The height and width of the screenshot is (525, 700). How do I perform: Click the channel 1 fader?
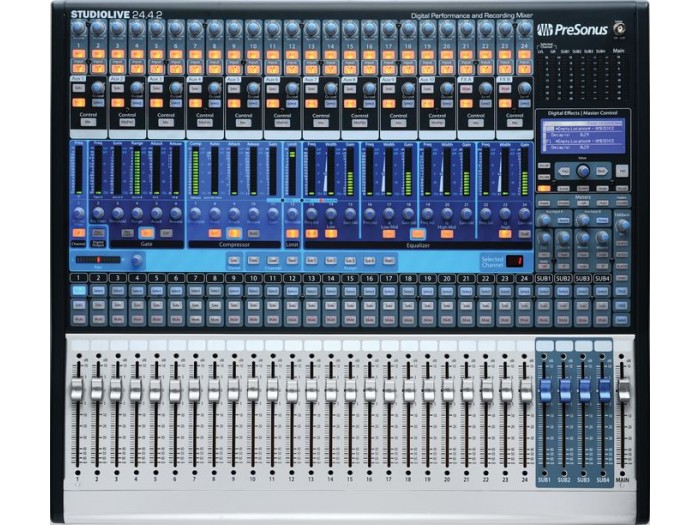click(x=78, y=390)
